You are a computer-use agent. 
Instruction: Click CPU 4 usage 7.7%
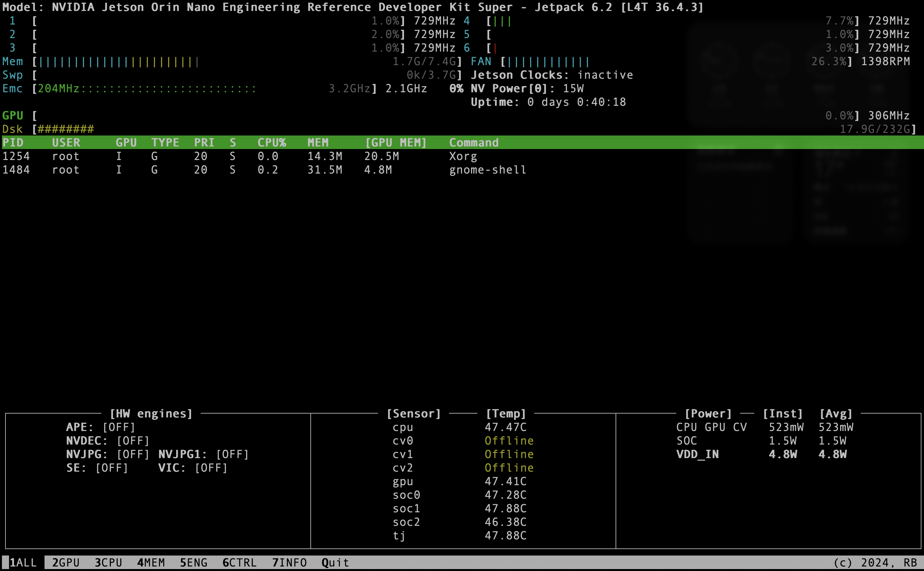pos(839,21)
